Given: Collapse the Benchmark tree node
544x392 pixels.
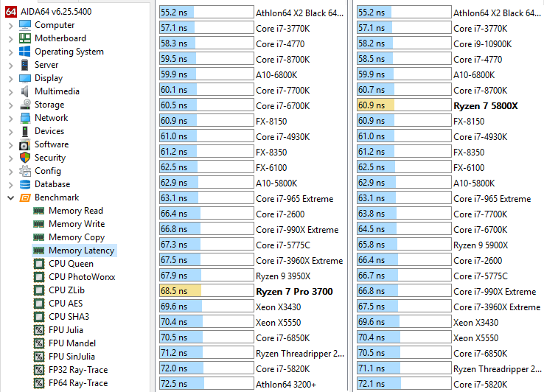Looking at the screenshot, I should [11, 198].
